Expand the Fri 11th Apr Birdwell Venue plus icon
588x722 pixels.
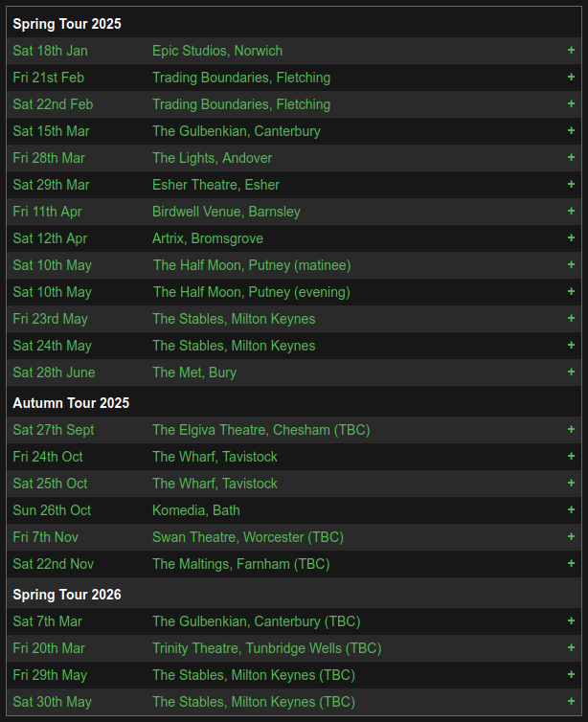click(571, 211)
